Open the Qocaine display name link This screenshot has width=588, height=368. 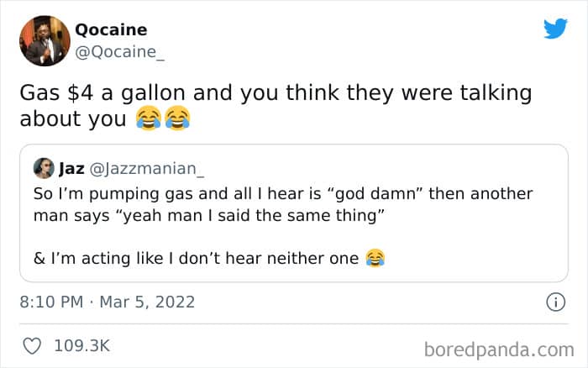[111, 29]
